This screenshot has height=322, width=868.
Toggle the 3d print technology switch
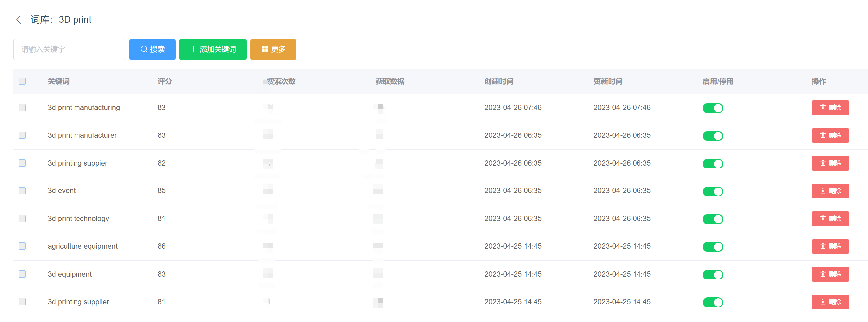tap(713, 219)
